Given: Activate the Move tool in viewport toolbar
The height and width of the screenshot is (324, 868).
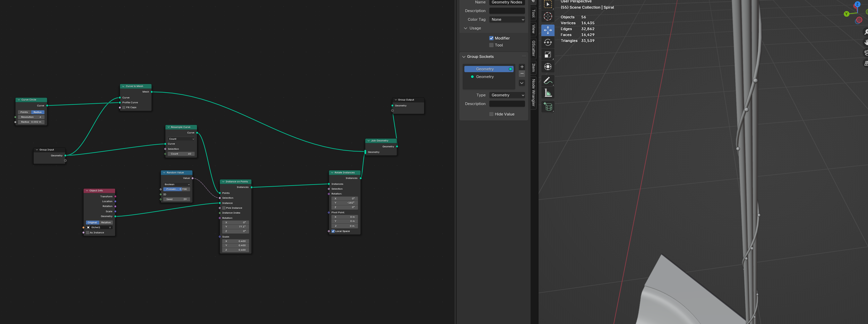Looking at the screenshot, I should (x=548, y=30).
